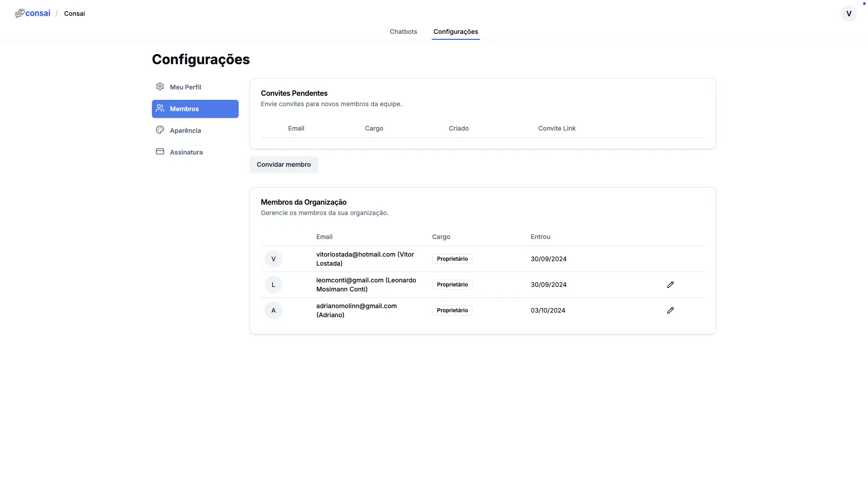This screenshot has width=868, height=488.
Task: Click the L avatar of Leonardo Conti
Action: coord(273,285)
